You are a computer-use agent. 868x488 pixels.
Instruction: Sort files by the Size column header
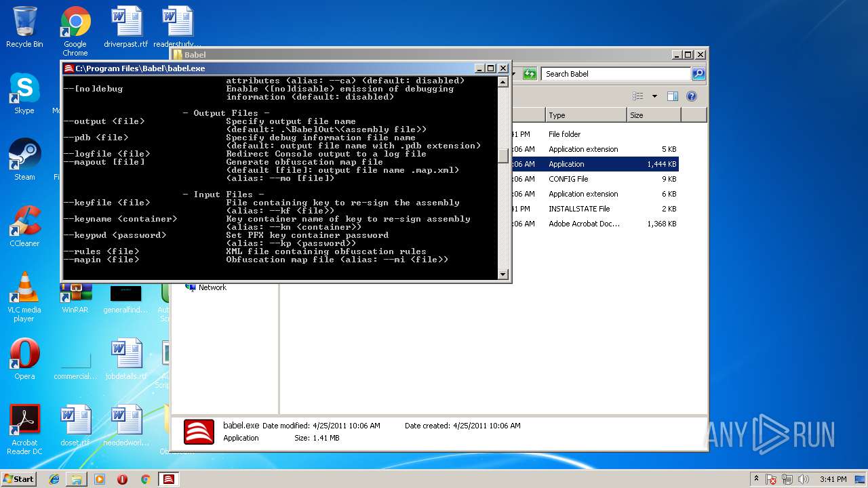pyautogui.click(x=654, y=115)
